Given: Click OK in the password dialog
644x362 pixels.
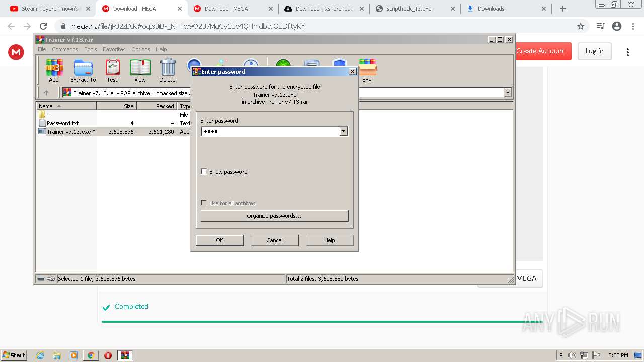Looking at the screenshot, I should (219, 240).
